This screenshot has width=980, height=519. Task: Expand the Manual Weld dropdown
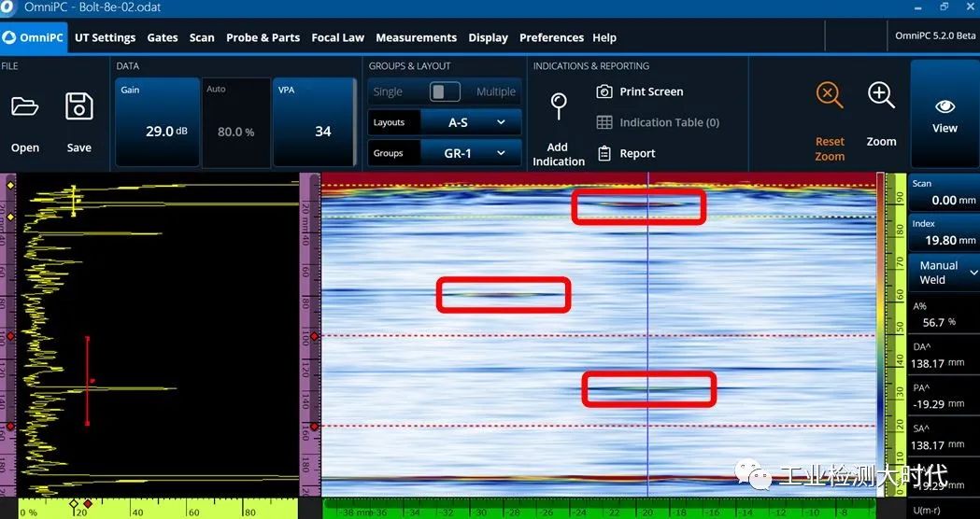coord(944,273)
